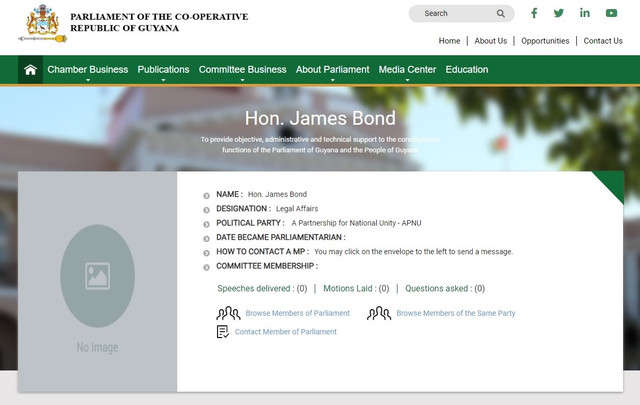The image size is (640, 405).
Task: Open the YouTube social icon
Action: (611, 13)
